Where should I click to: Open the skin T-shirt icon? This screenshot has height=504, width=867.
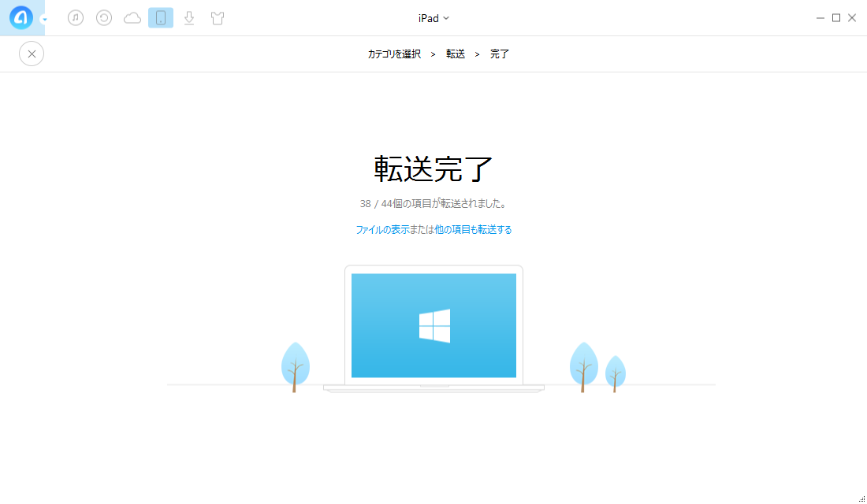[218, 18]
